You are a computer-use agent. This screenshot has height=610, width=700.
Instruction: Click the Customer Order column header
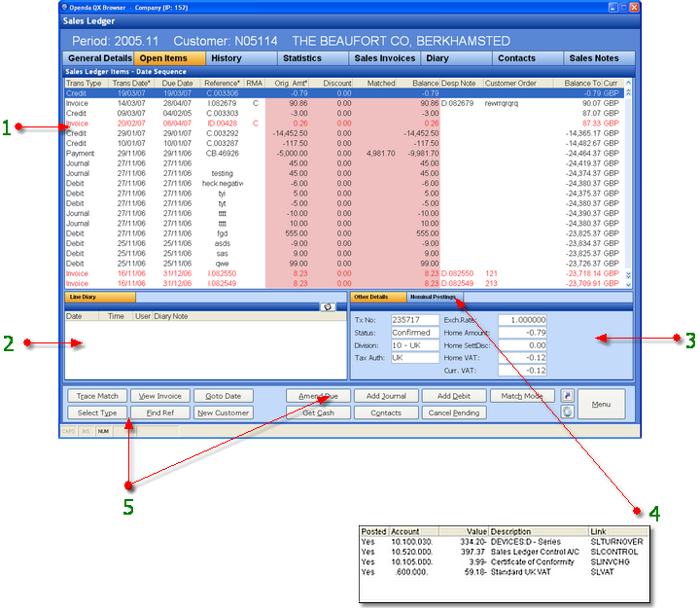coord(518,83)
